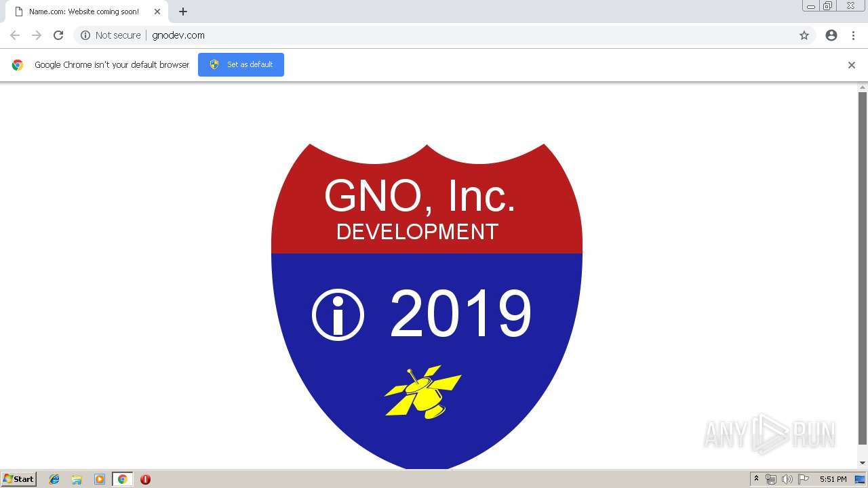Click the page scrollbar up arrow
This screenshot has height=488, width=868.
[863, 87]
